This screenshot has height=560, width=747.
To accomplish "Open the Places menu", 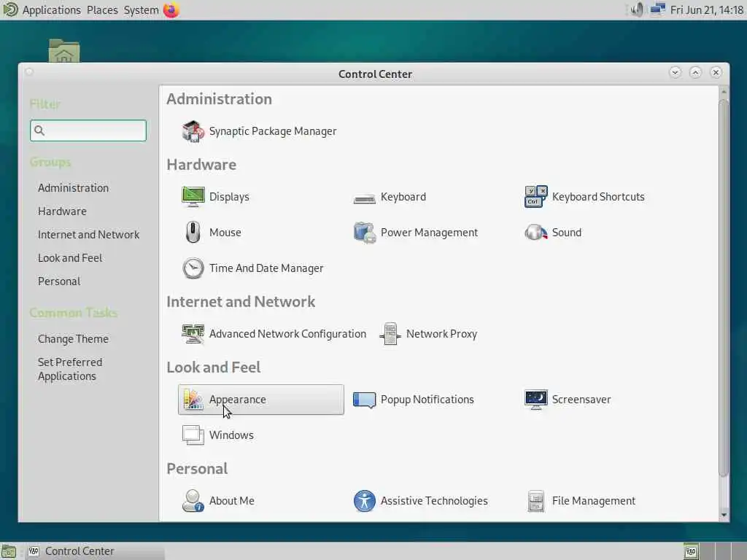I will (102, 10).
